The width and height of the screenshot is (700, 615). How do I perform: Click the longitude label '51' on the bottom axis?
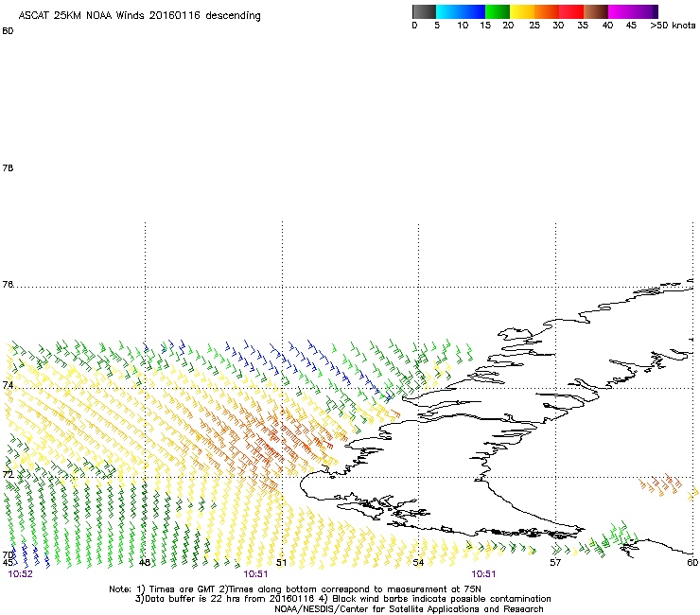(x=281, y=562)
